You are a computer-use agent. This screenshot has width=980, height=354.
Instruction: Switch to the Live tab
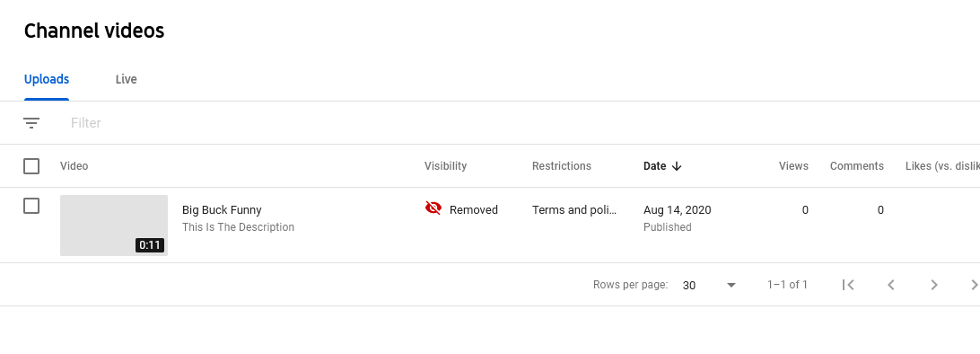coord(127,79)
